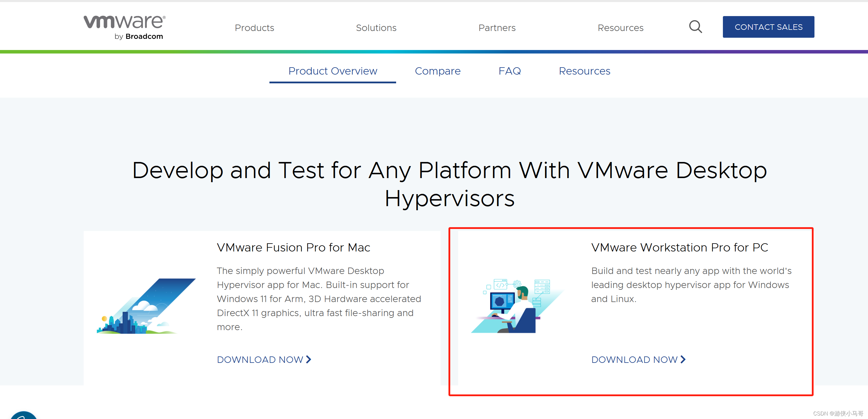The height and width of the screenshot is (419, 868).
Task: Click the arrow beside Fusion DOWNLOAD NOW
Action: (x=309, y=359)
